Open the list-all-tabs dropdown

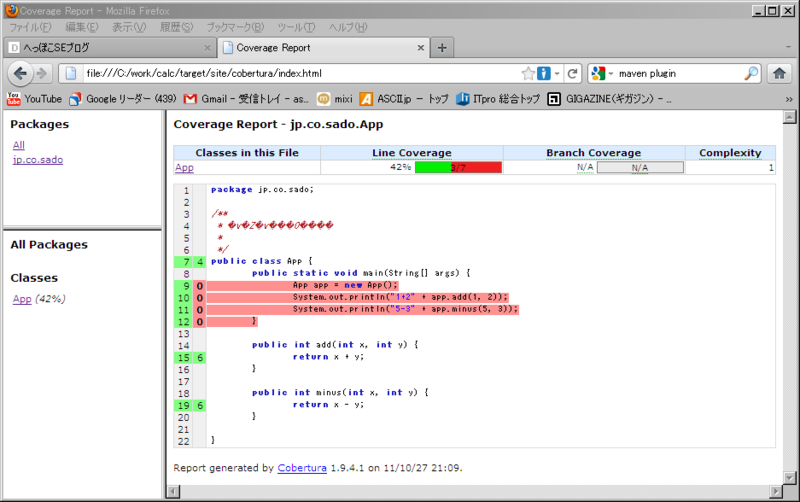point(789,47)
